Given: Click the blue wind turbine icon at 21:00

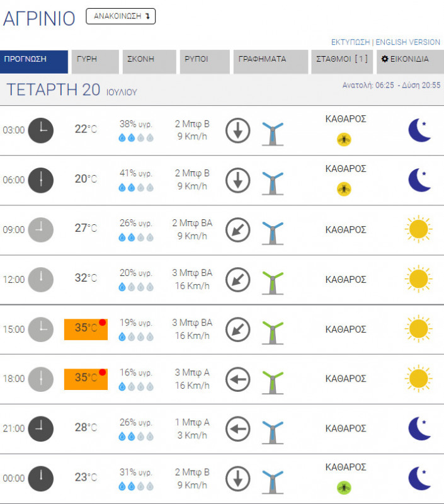Looking at the screenshot, I should 273,429.
